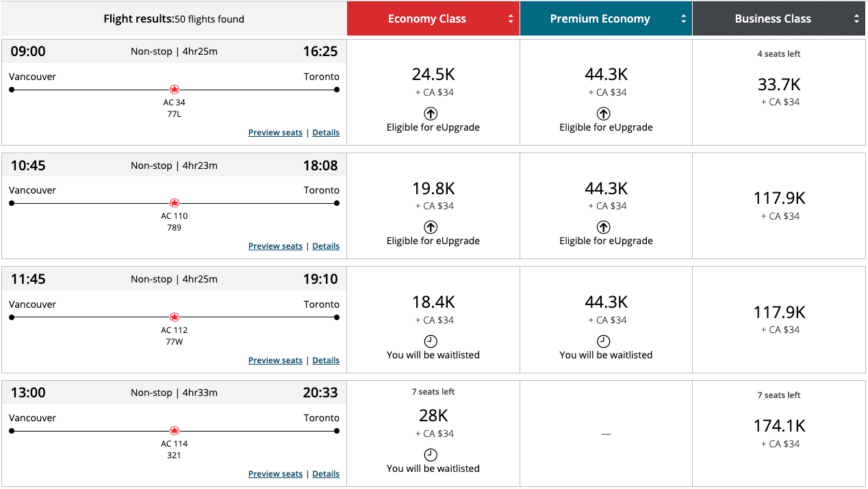Click waitlist clock icon for 18.4K fare
868x489 pixels.
click(x=431, y=341)
